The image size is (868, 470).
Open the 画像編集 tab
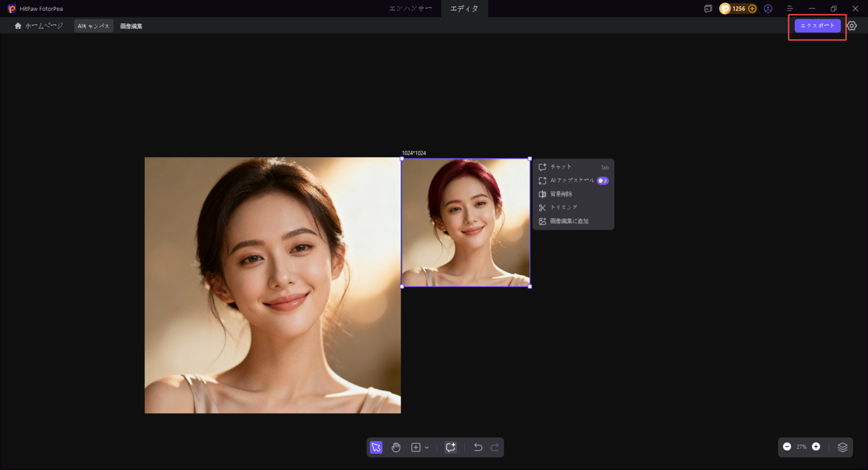(131, 26)
